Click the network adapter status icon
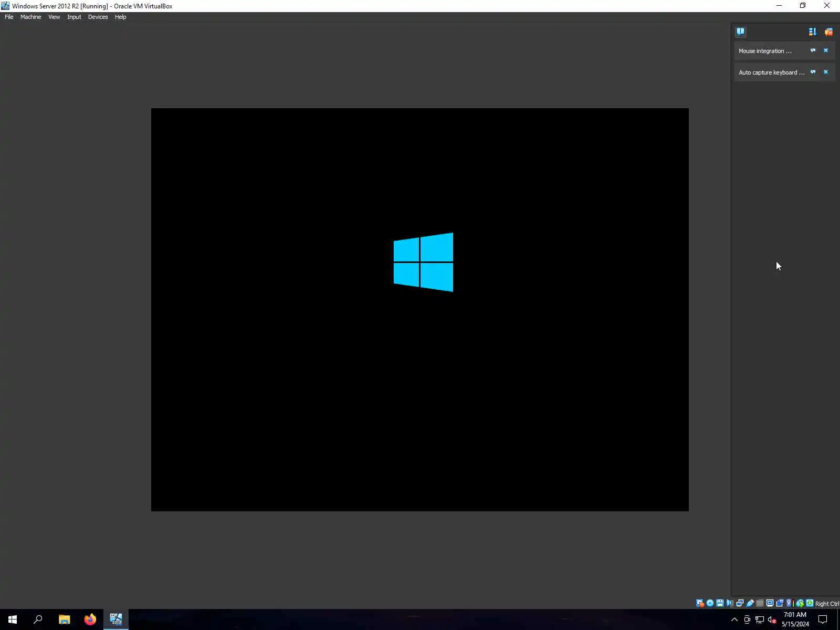 tap(740, 603)
